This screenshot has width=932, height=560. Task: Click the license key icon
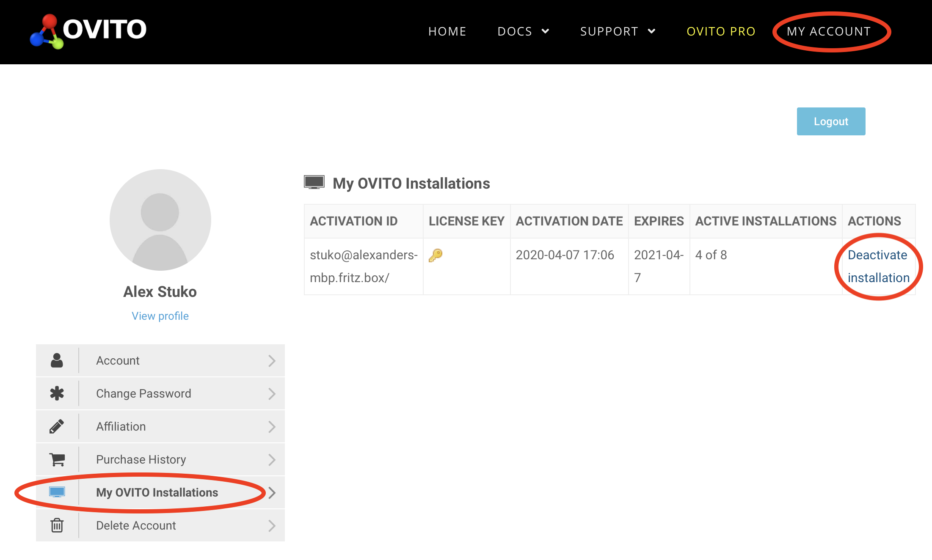[435, 255]
